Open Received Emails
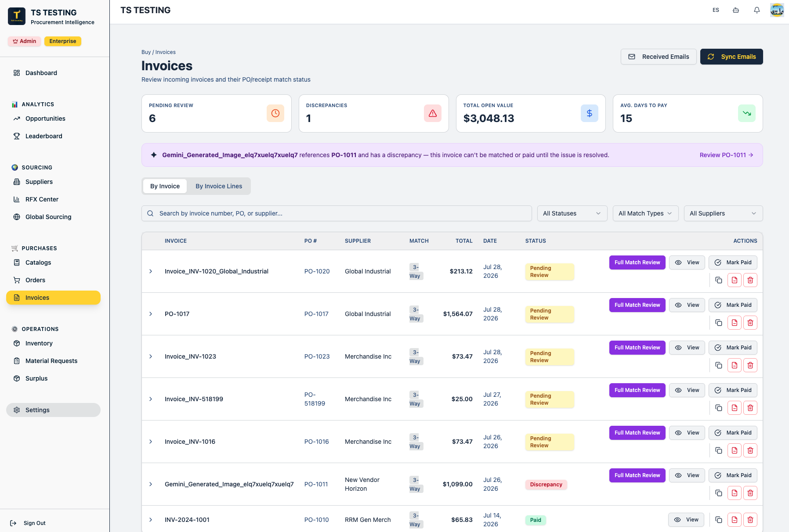This screenshot has height=532, width=789. click(x=659, y=57)
